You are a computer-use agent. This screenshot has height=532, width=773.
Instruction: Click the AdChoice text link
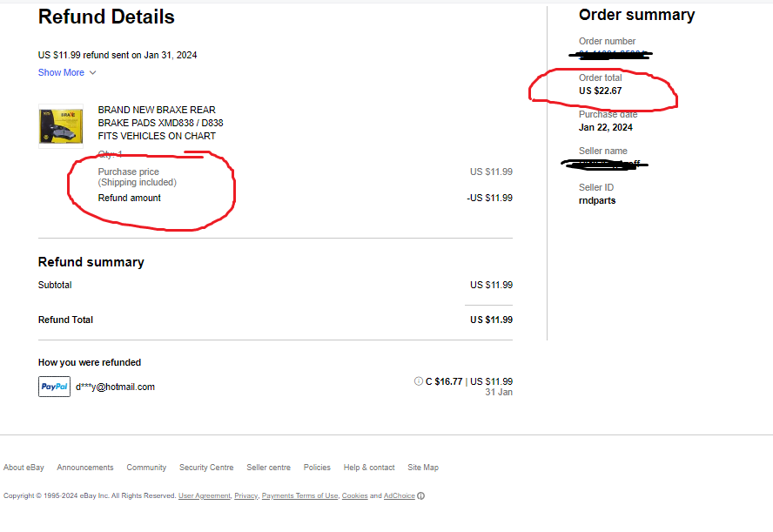(400, 496)
